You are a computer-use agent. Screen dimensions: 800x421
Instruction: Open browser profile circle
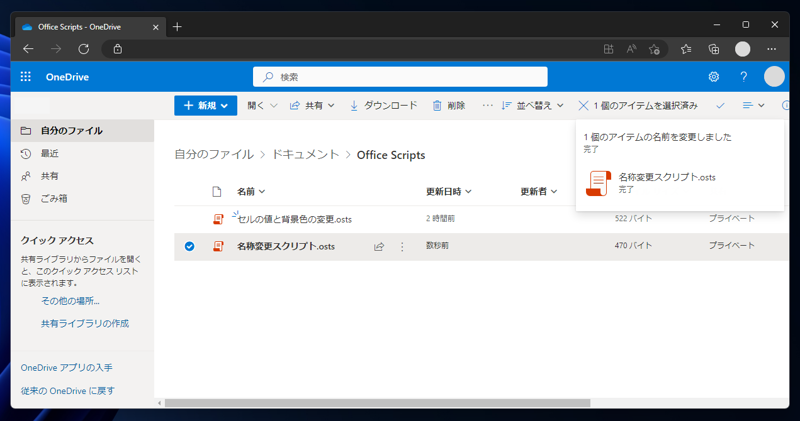[x=742, y=49]
